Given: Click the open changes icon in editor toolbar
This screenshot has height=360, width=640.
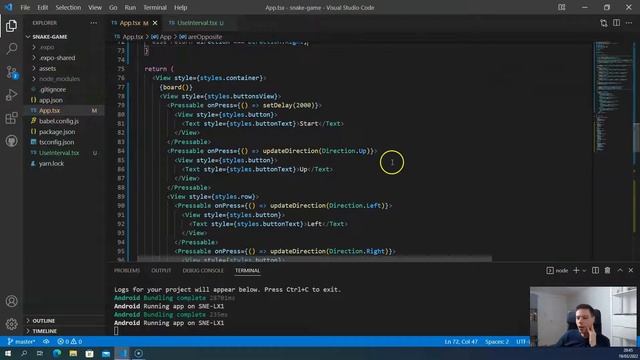Looking at the screenshot, I should [x=604, y=23].
